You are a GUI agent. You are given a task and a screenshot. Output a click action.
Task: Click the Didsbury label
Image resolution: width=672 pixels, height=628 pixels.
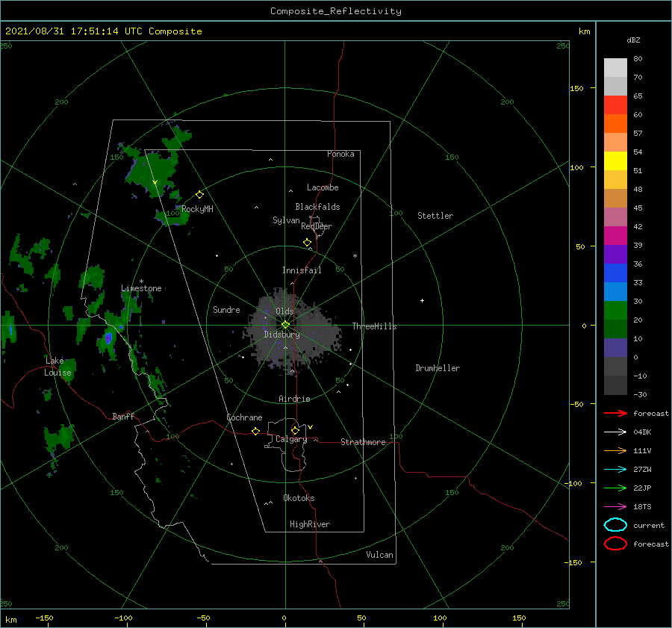click(282, 335)
